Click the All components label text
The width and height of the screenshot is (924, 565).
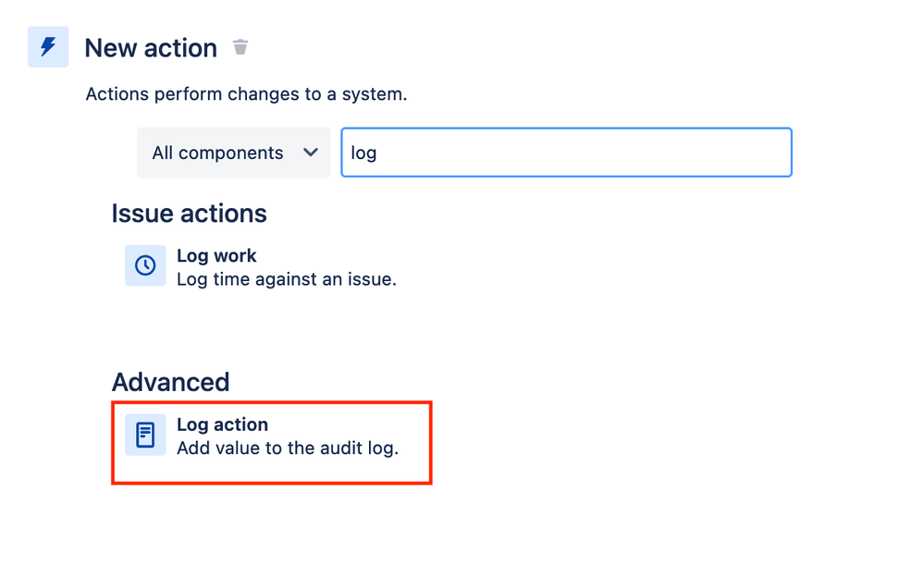(217, 154)
